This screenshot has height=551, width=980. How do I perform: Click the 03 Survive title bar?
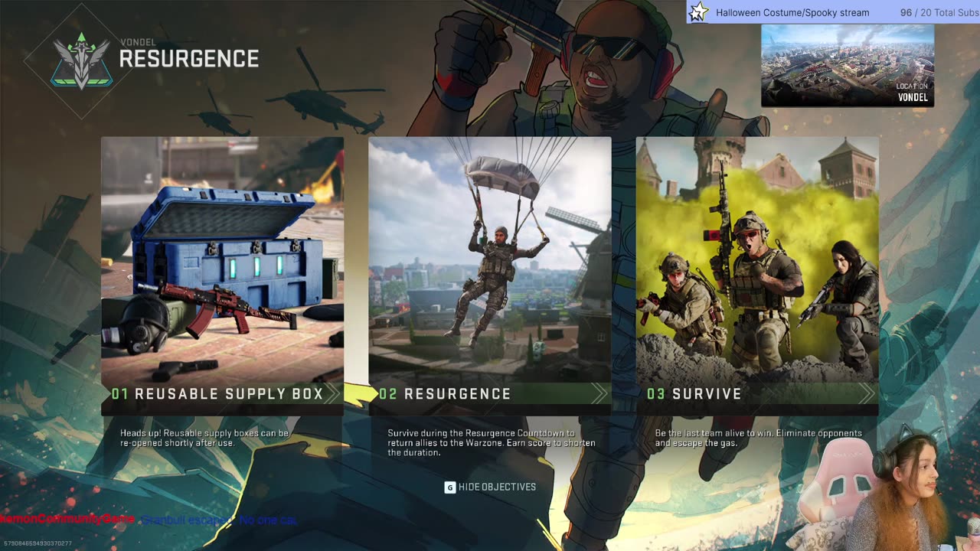click(x=757, y=394)
